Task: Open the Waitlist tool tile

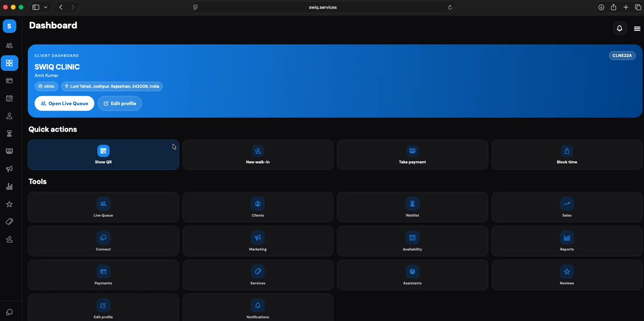Action: click(413, 207)
